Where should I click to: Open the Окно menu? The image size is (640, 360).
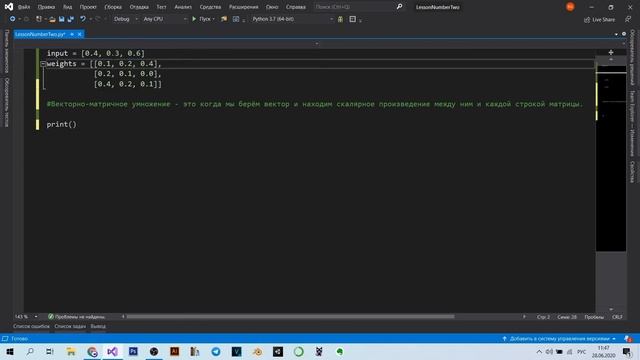click(272, 7)
